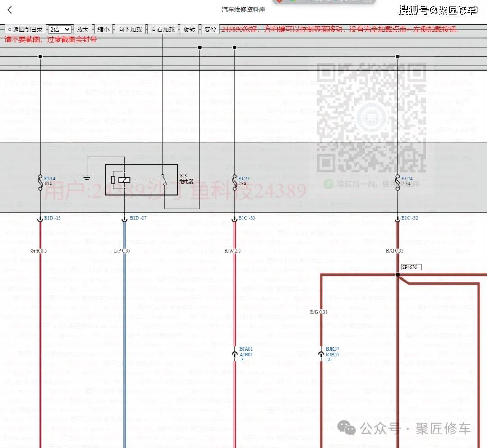Select the B1C -30 connector pin

(235, 219)
